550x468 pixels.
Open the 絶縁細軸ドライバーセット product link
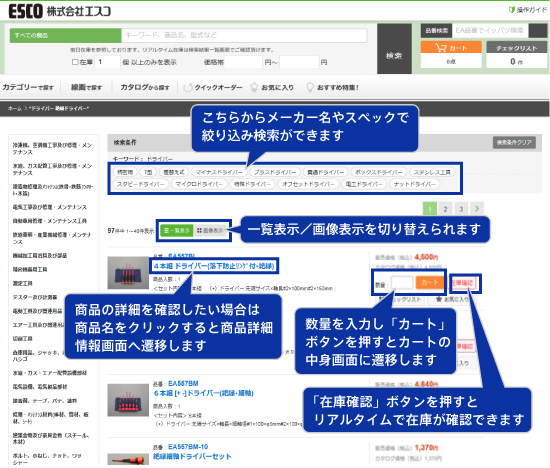point(192,456)
